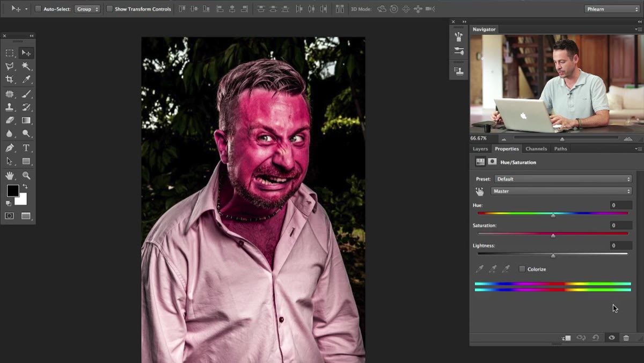Switch to the Layers tab
Viewport: 644px width, 363px height.
point(480,149)
